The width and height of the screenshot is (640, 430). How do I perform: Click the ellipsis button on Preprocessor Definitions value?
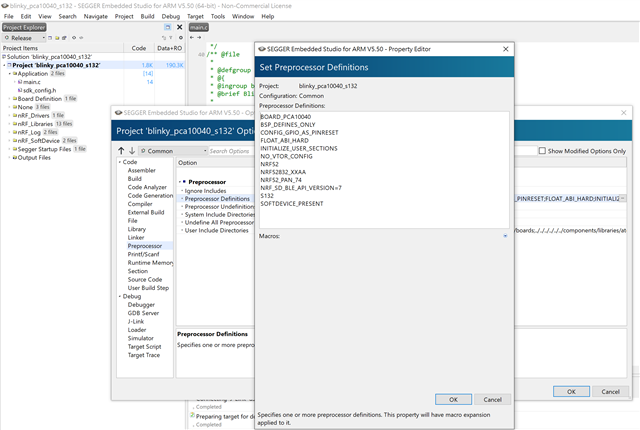(623, 198)
